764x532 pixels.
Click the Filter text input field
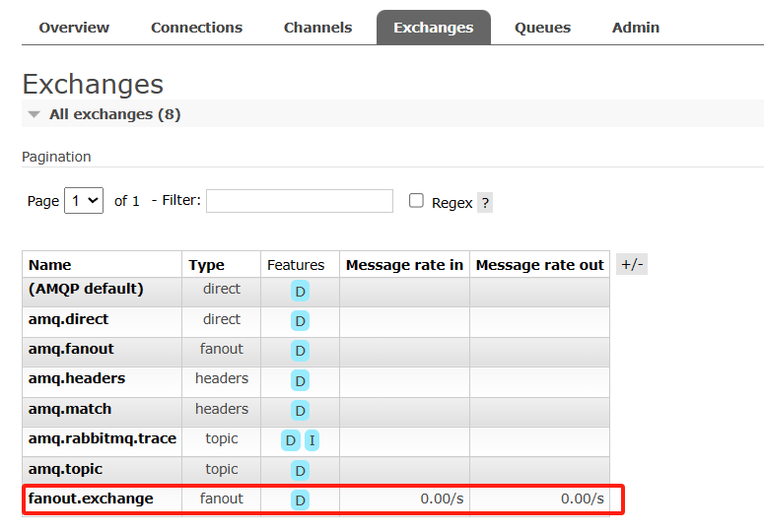(300, 201)
